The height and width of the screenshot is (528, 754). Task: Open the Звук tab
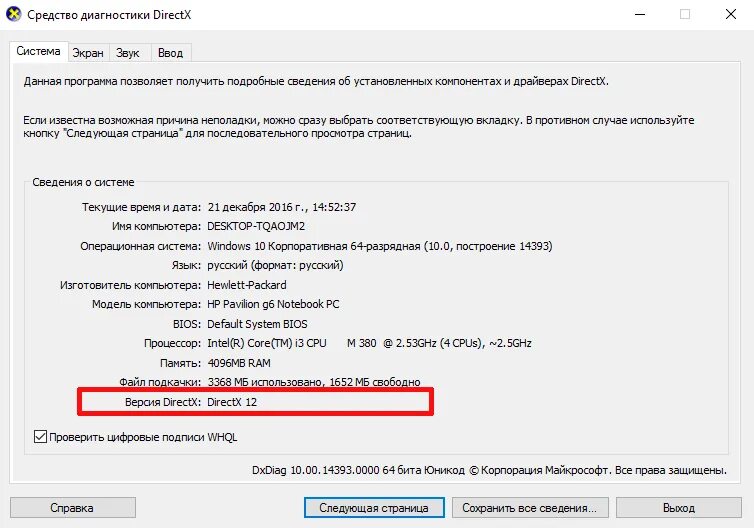tap(128, 53)
